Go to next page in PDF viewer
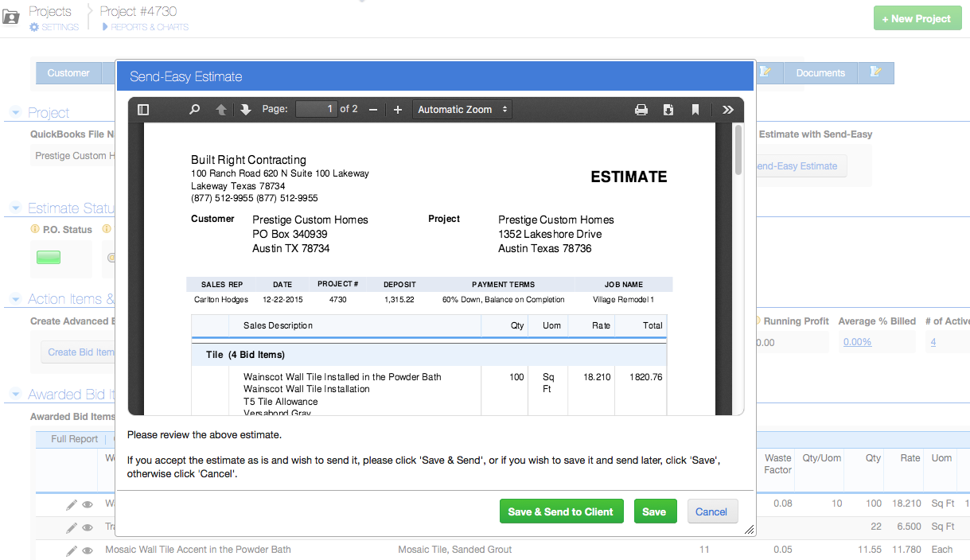 [245, 110]
